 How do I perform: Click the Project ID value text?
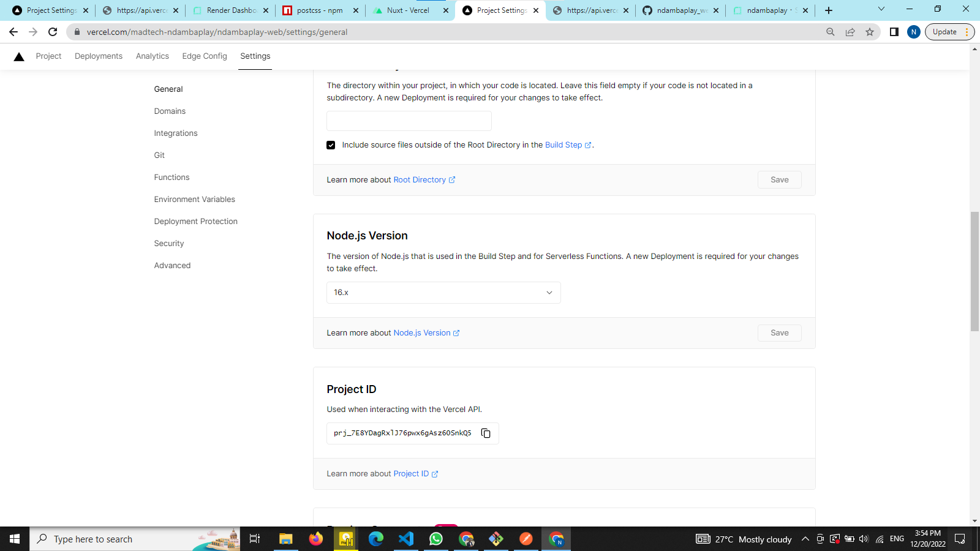(402, 433)
